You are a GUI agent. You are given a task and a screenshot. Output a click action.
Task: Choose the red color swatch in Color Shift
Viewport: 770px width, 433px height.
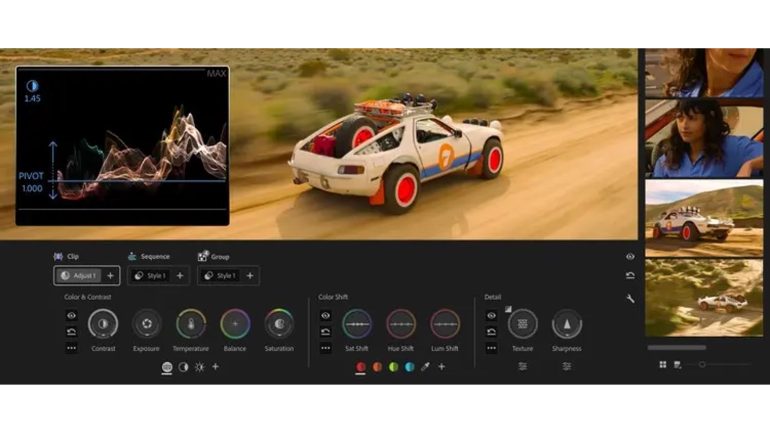[361, 367]
